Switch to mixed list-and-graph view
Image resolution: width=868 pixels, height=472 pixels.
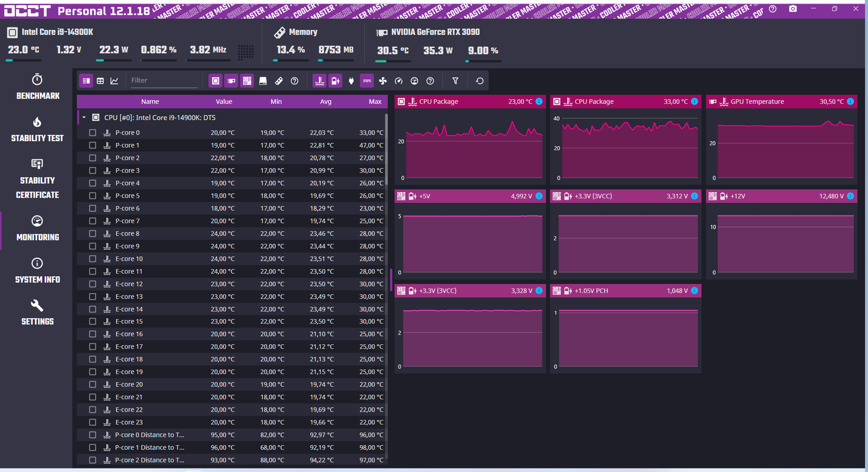coord(86,81)
